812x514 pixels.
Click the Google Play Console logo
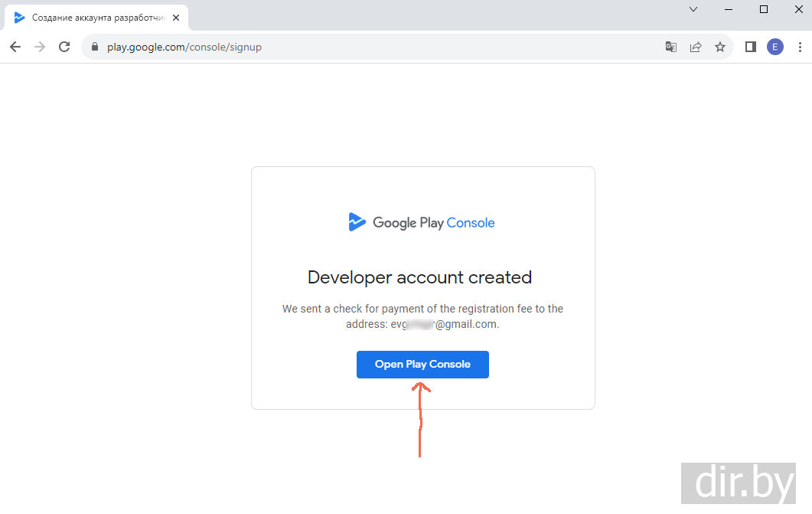tap(422, 223)
